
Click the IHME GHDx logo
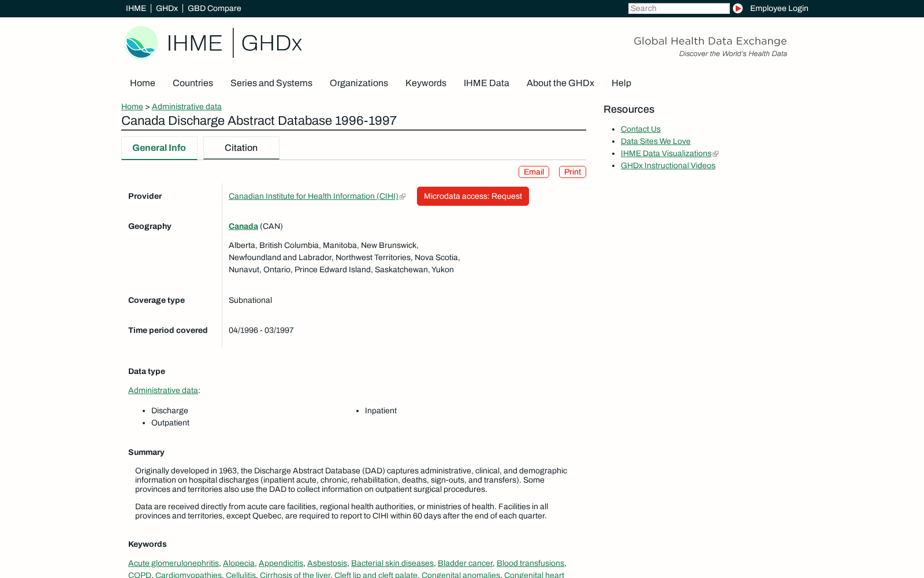pos(213,43)
